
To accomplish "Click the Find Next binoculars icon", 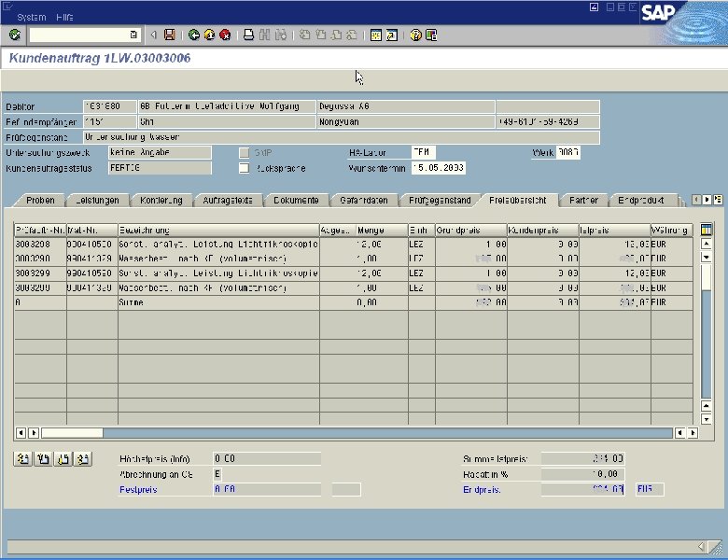I will [x=280, y=35].
